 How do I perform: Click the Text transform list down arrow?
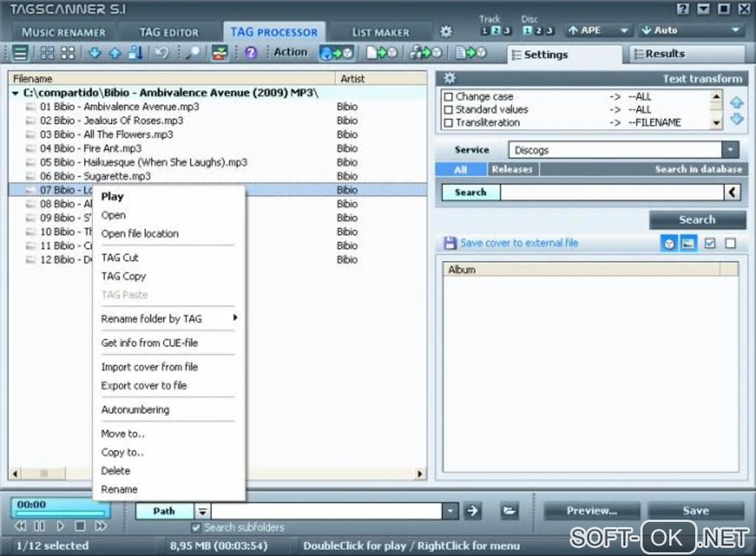pos(717,123)
